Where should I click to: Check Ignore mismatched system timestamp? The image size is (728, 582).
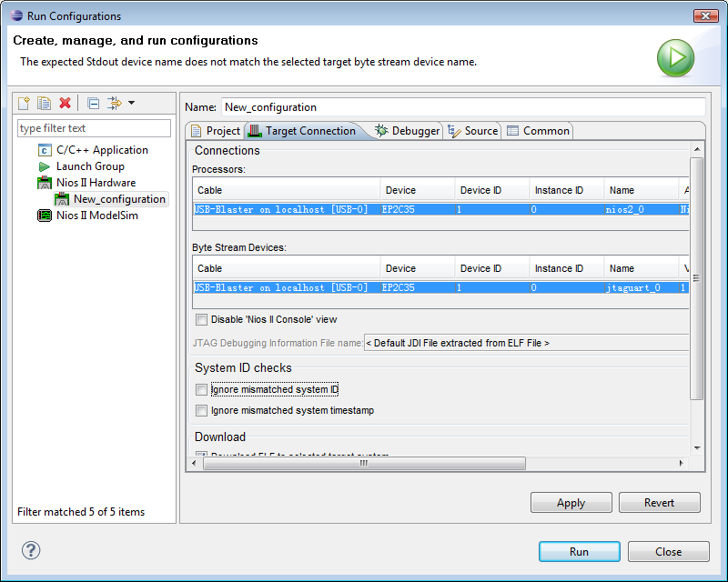(202, 410)
